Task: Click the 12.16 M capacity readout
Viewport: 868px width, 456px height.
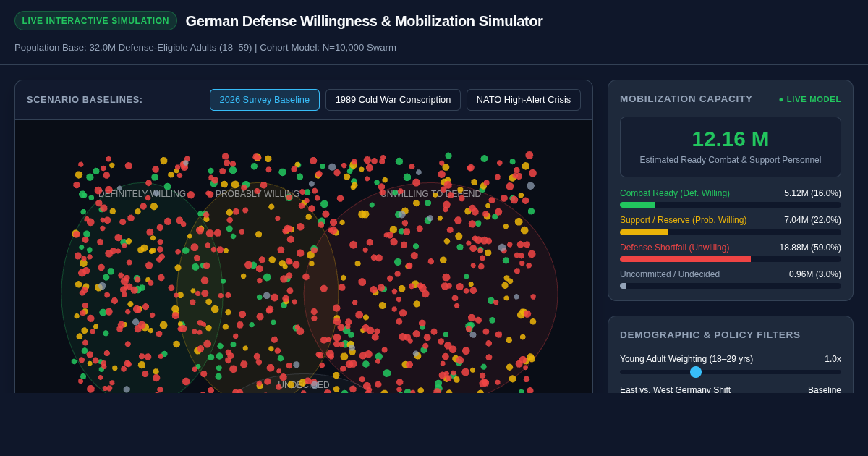Action: click(731, 139)
